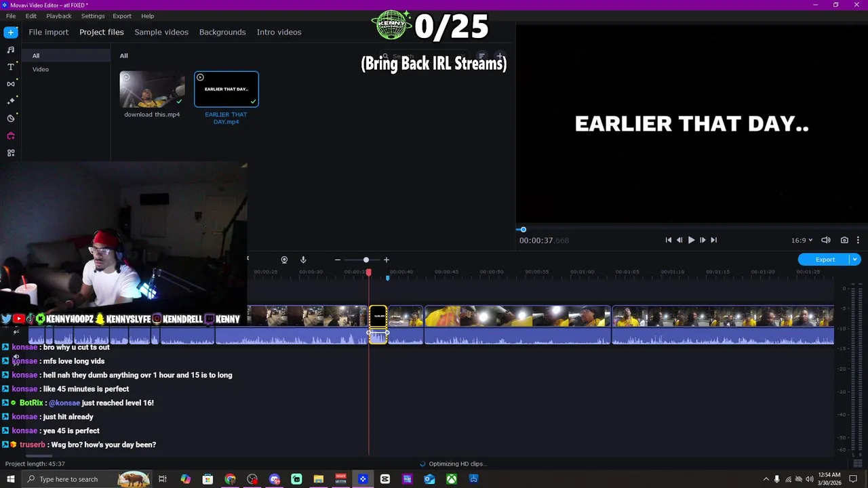The image size is (868, 488).
Task: Click the Optimizing HD clips status text
Action: click(x=458, y=464)
